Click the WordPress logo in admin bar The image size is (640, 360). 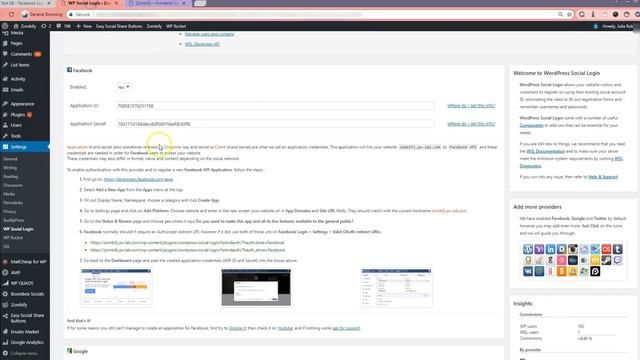5,26
